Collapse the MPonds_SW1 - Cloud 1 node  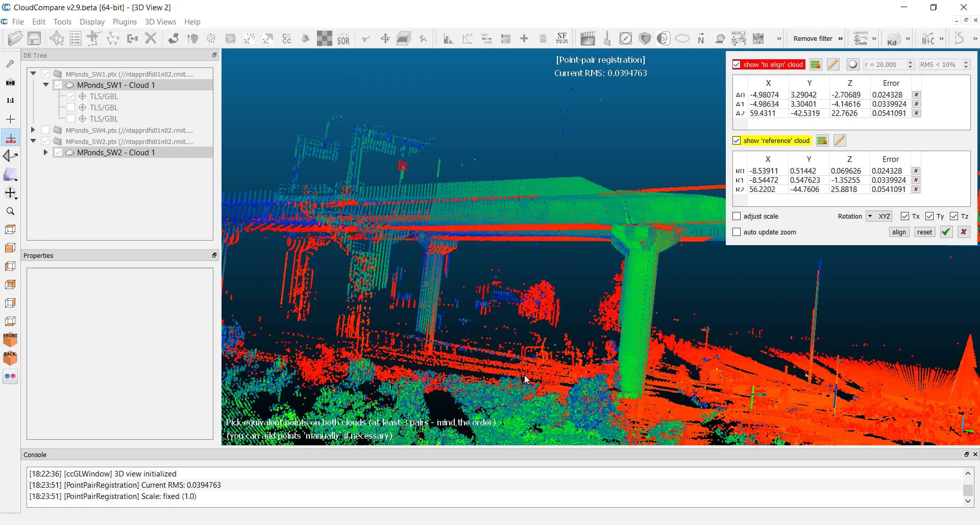point(46,85)
